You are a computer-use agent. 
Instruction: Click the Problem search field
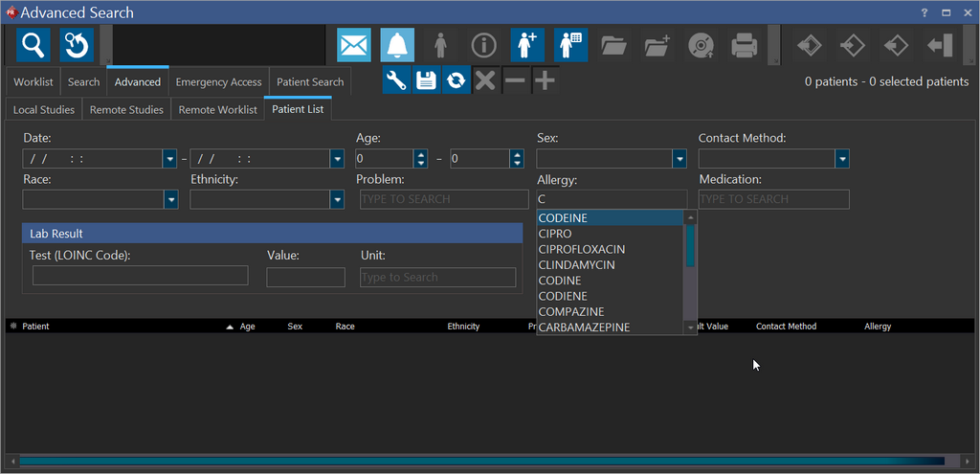pyautogui.click(x=444, y=199)
